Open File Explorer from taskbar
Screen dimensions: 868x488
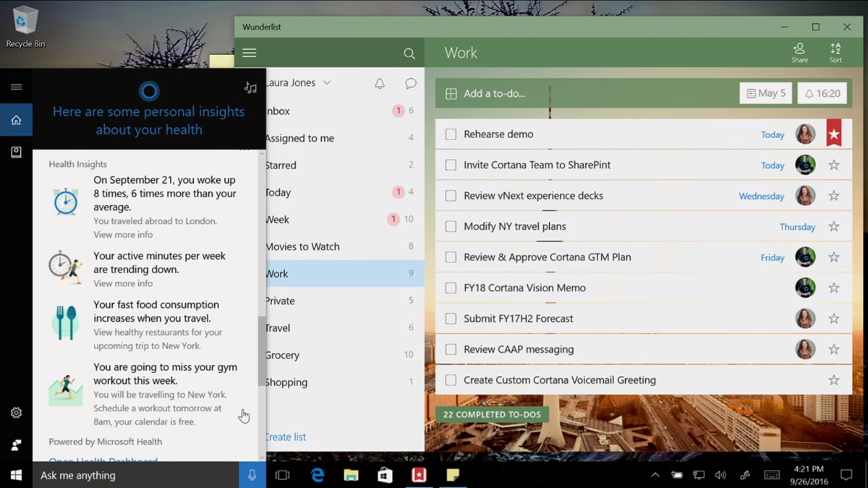[351, 475]
